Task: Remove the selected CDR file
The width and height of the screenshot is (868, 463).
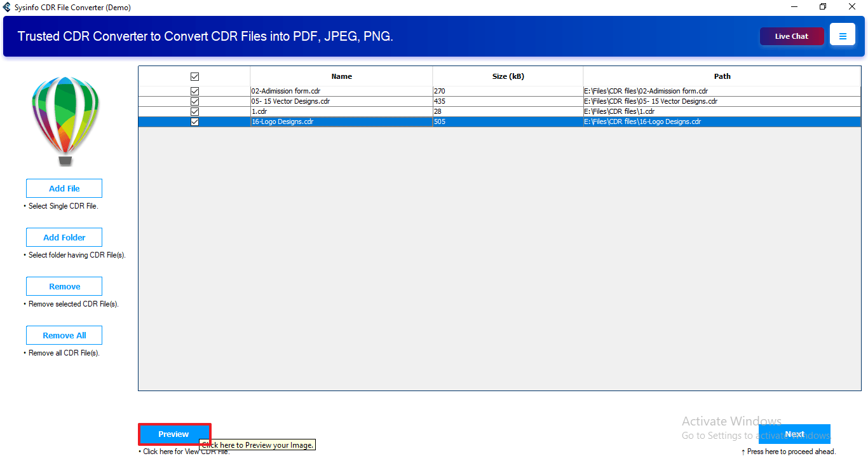Action: (x=64, y=286)
